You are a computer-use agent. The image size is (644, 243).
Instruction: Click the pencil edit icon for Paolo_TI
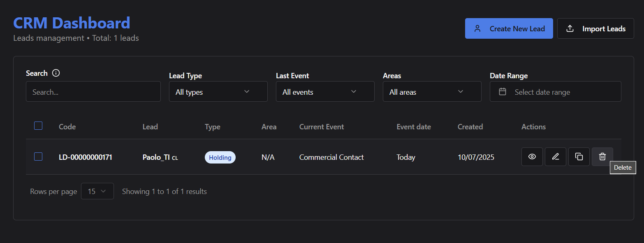555,157
